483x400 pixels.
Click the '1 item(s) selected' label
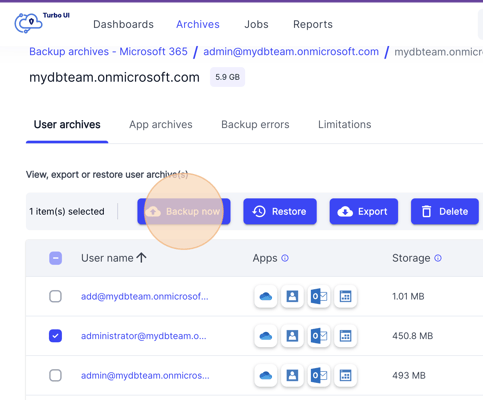click(x=67, y=212)
